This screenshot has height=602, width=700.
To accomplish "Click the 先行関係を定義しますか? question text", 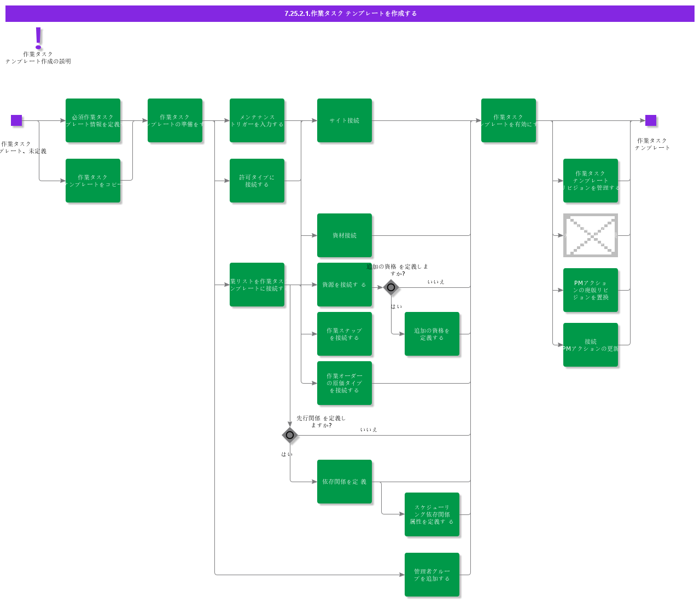I will click(x=321, y=421).
